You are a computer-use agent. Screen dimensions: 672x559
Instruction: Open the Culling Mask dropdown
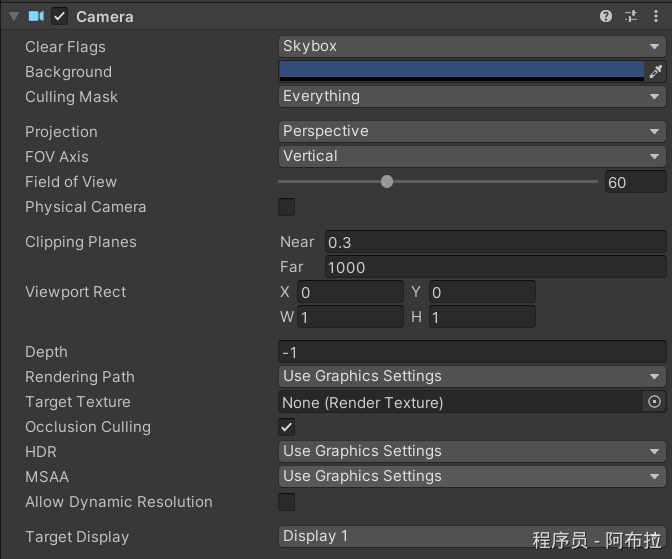472,96
